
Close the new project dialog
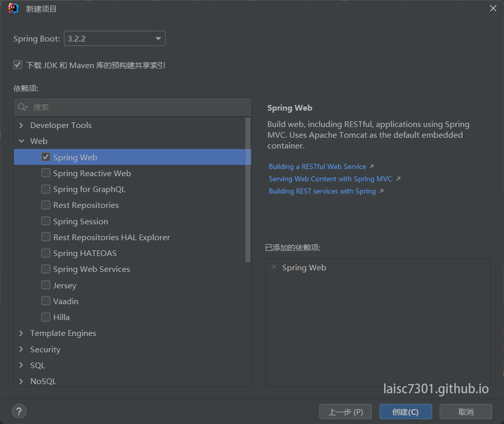[x=493, y=9]
